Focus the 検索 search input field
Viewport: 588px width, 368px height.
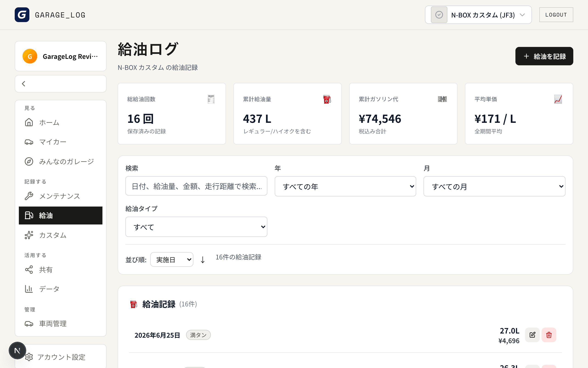pos(196,186)
